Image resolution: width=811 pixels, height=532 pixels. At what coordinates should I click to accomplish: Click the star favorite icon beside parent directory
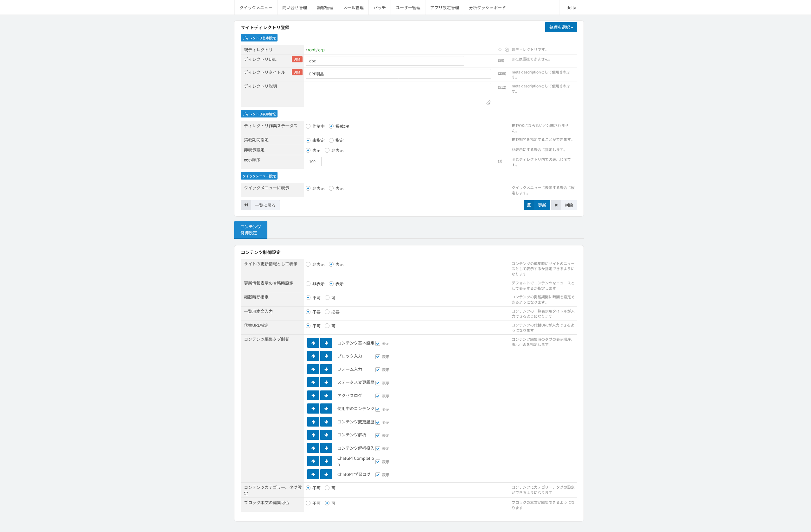(500, 50)
